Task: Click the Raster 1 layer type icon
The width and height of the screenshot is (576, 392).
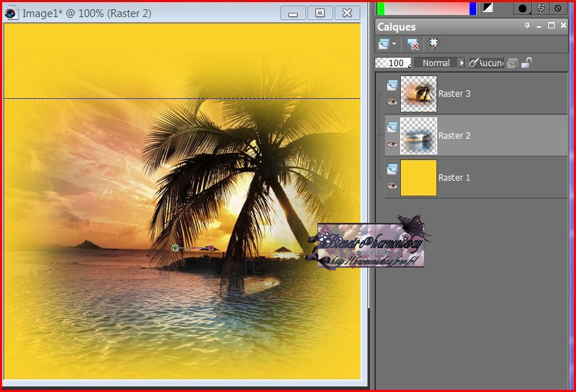Action: tap(392, 169)
